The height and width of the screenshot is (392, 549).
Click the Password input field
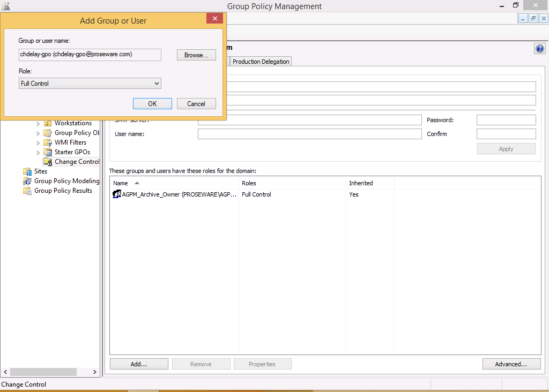coord(506,120)
